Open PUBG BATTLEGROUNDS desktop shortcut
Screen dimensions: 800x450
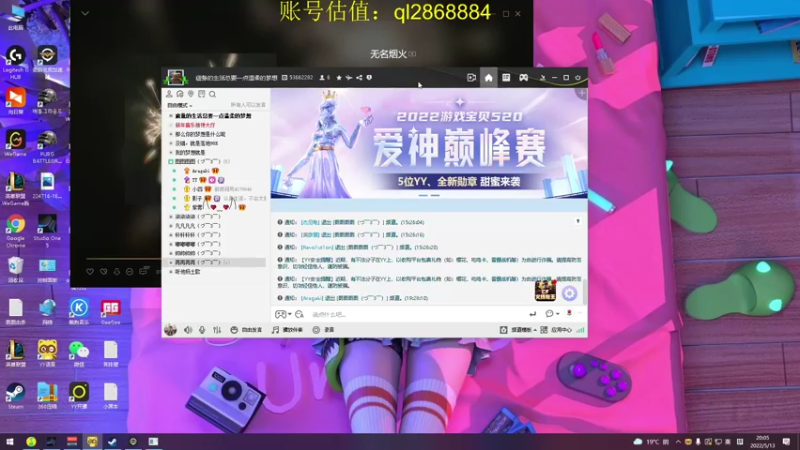tap(47, 147)
